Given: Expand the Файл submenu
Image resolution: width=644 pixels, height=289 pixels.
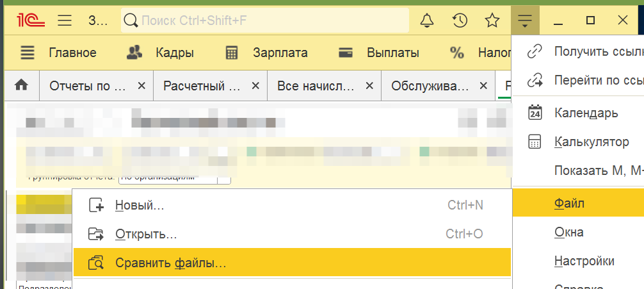Looking at the screenshot, I should pos(578,203).
